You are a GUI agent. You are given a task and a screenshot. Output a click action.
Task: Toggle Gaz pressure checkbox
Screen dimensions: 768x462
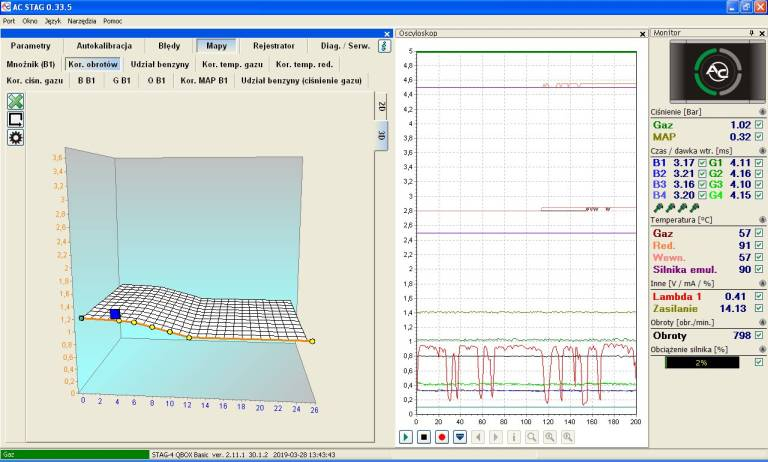click(759, 125)
